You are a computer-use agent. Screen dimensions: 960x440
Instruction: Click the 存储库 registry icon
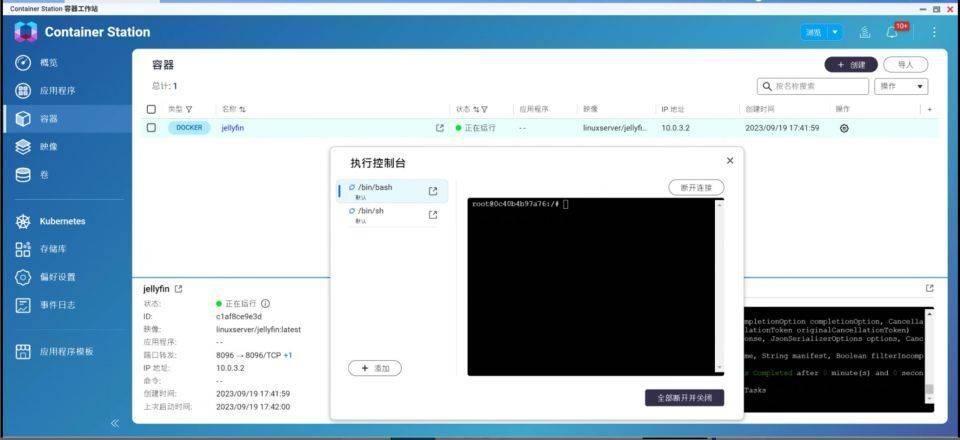point(23,249)
